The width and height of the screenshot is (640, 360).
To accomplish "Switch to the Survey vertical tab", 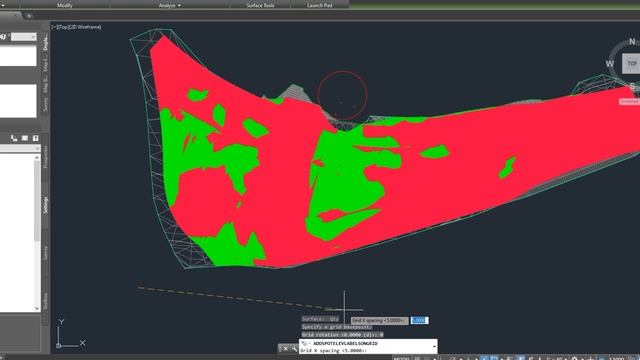I will (x=45, y=253).
